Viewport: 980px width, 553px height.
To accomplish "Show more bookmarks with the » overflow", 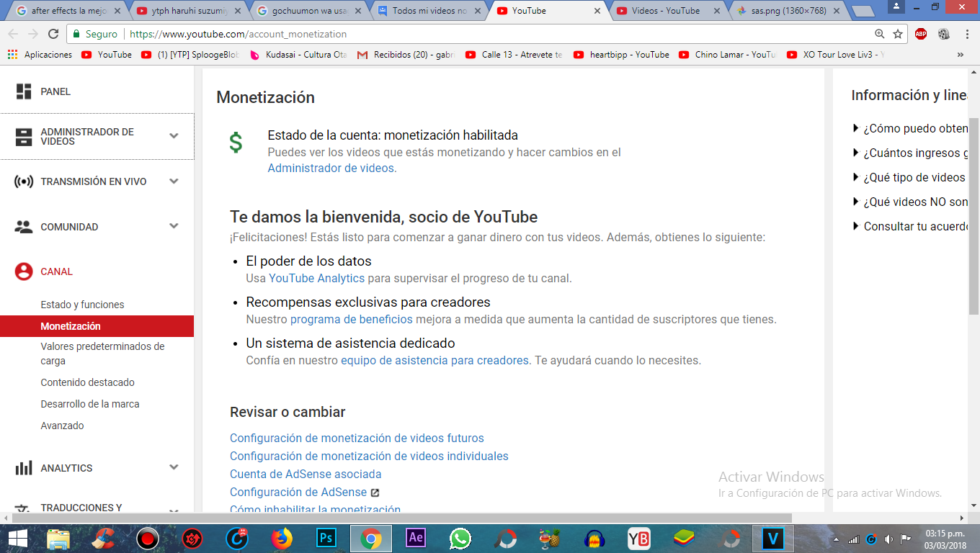I will click(x=961, y=55).
